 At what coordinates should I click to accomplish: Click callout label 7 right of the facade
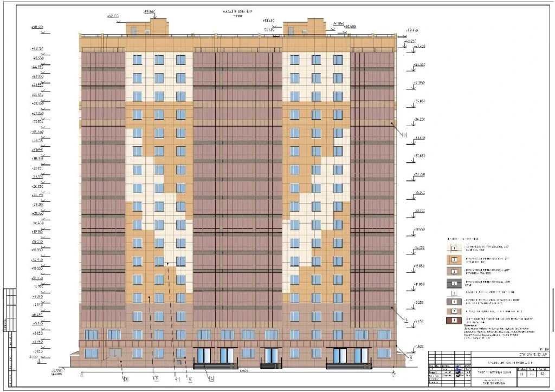point(405,135)
